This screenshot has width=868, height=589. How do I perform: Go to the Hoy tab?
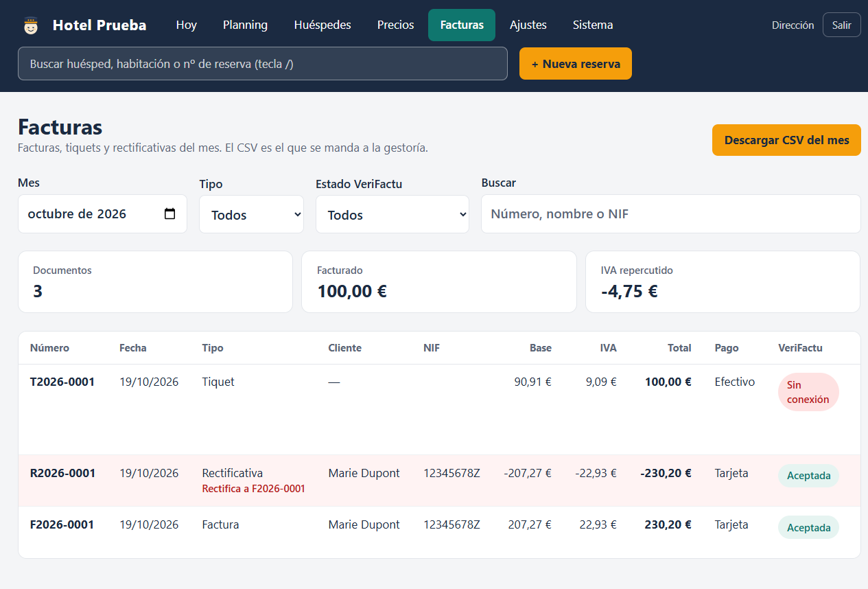pyautogui.click(x=187, y=25)
